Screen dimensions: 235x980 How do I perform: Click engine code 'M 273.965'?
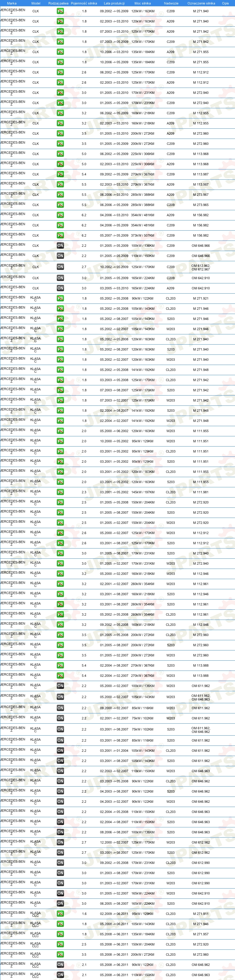[201, 205]
